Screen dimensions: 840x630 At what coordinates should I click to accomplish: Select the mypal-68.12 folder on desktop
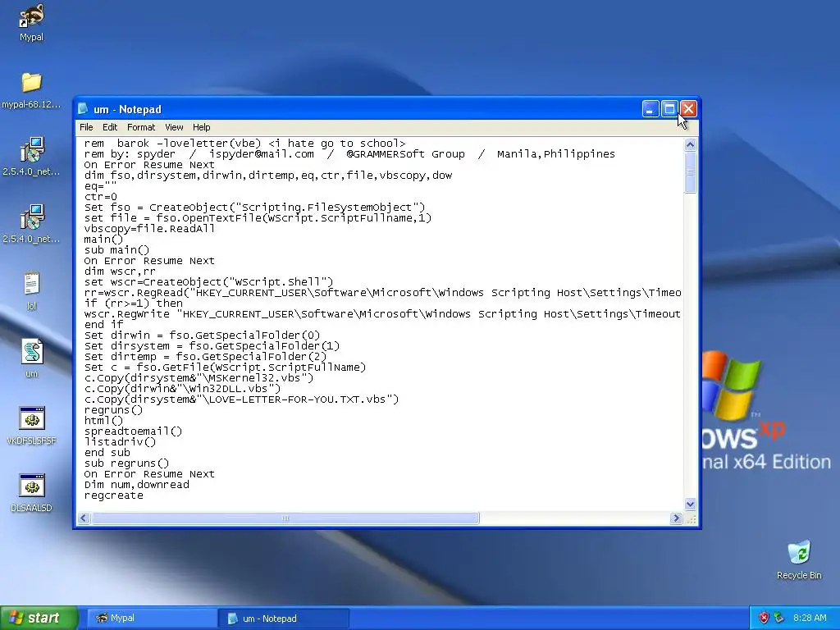point(31,90)
